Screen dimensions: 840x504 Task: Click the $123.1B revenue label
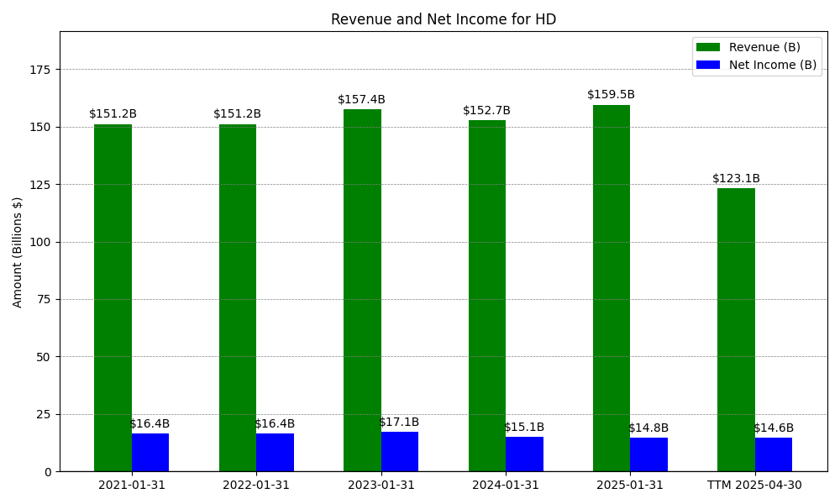tap(736, 178)
